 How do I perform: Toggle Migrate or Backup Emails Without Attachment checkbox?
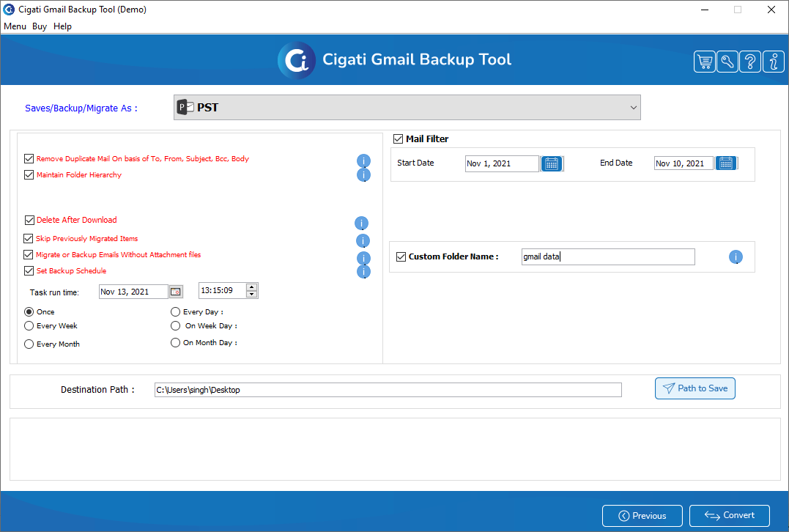(x=28, y=255)
